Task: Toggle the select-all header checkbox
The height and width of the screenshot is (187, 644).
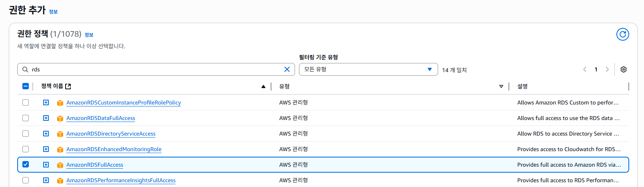Action: (x=26, y=86)
